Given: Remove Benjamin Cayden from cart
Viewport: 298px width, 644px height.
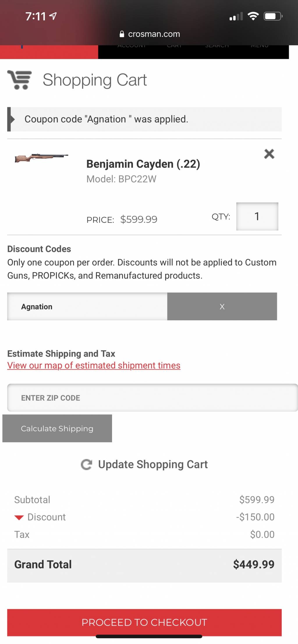Looking at the screenshot, I should (x=269, y=154).
